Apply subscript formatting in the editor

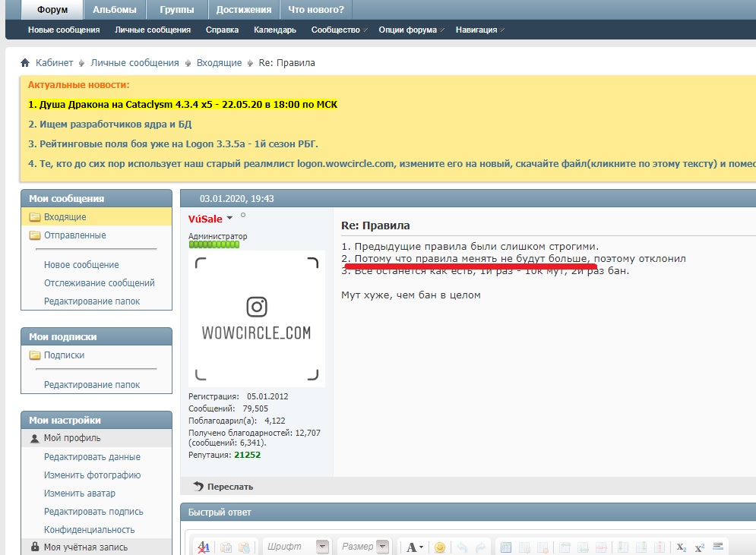pyautogui.click(x=682, y=547)
